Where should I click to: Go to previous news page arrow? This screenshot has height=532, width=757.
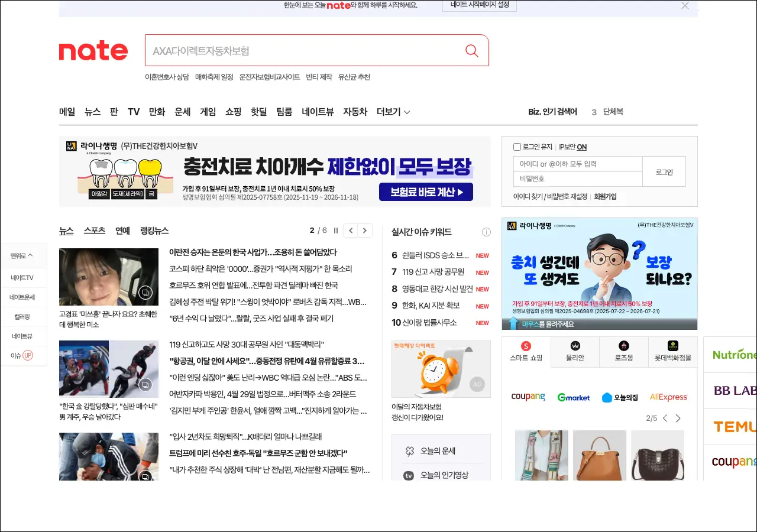(x=351, y=231)
